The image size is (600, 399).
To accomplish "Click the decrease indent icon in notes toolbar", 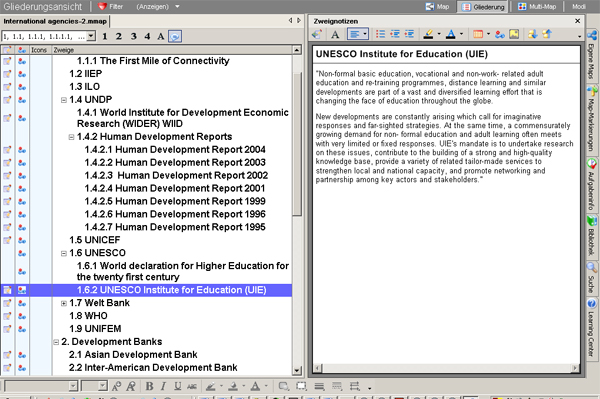I will pos(395,34).
